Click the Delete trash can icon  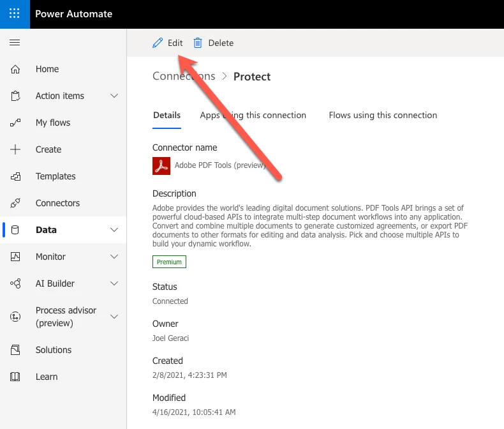point(198,43)
